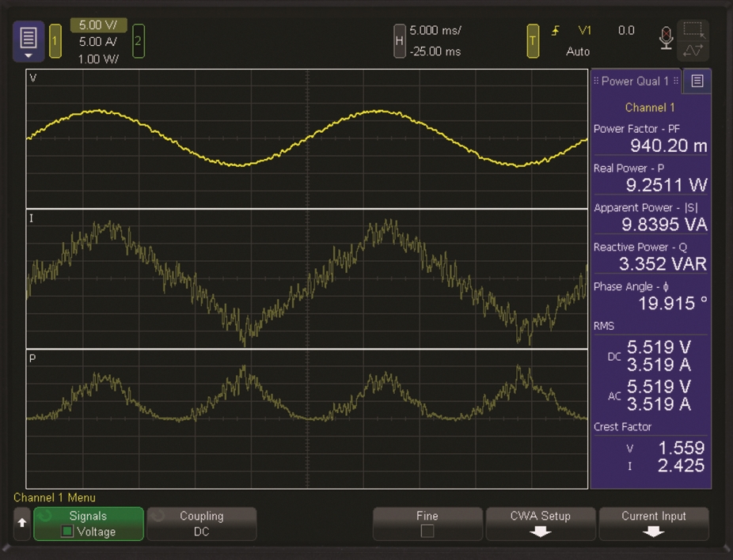Open the main menu icon at top left
Viewport: 733px width, 560px height.
click(x=28, y=40)
